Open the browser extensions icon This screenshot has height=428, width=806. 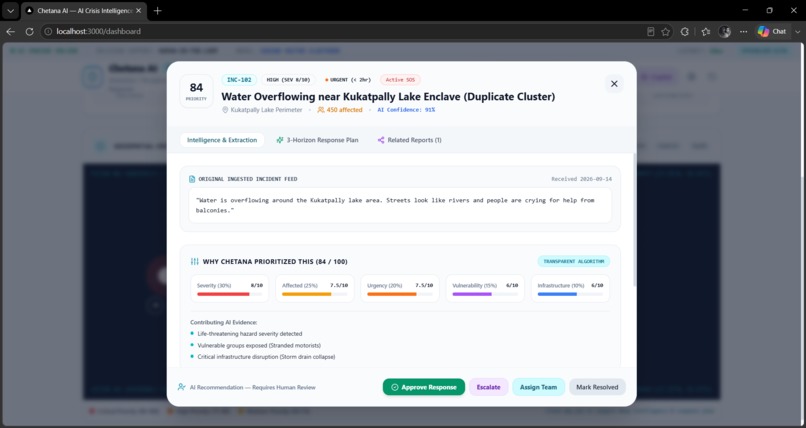tap(685, 31)
